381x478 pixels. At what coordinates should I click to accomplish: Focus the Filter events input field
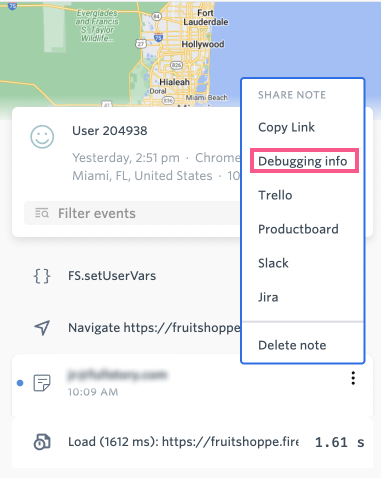(x=132, y=213)
